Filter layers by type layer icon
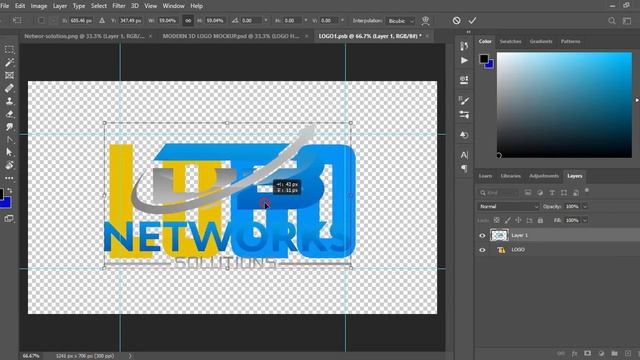This screenshot has height=360, width=640. pyautogui.click(x=552, y=193)
